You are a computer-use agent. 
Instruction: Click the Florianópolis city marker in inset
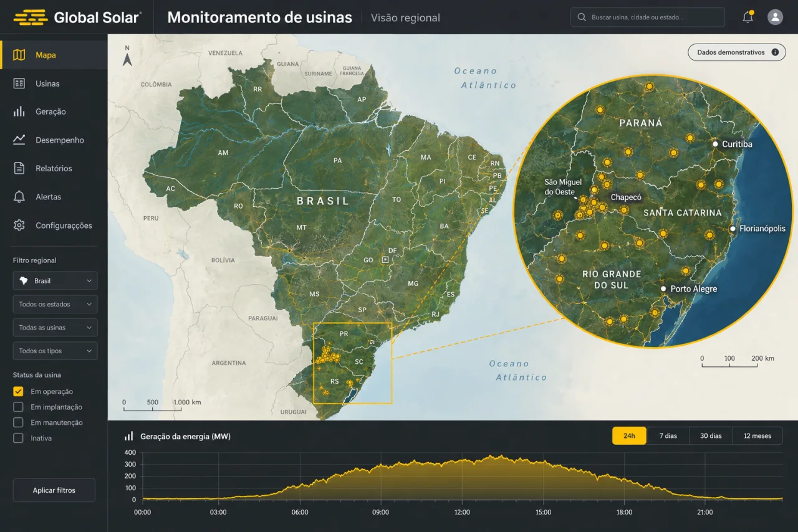coord(733,229)
